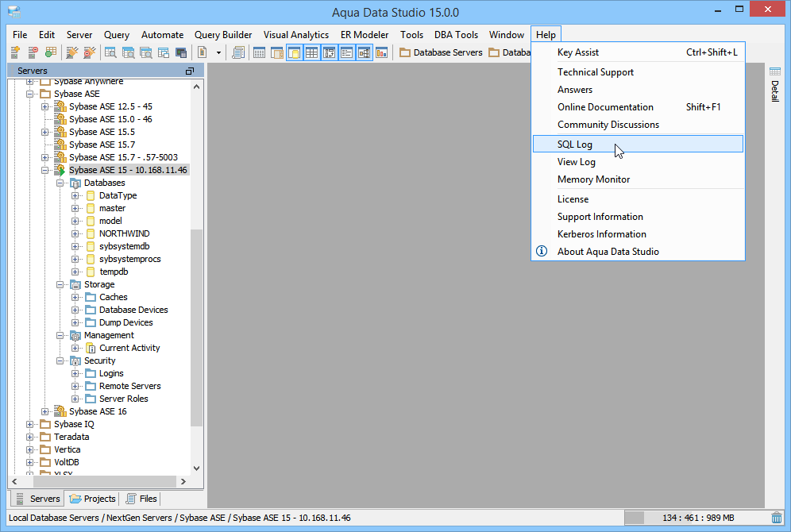791x532 pixels.
Task: Click the Sybase ASE 15.7 - .57-5003 server icon
Action: point(60,157)
